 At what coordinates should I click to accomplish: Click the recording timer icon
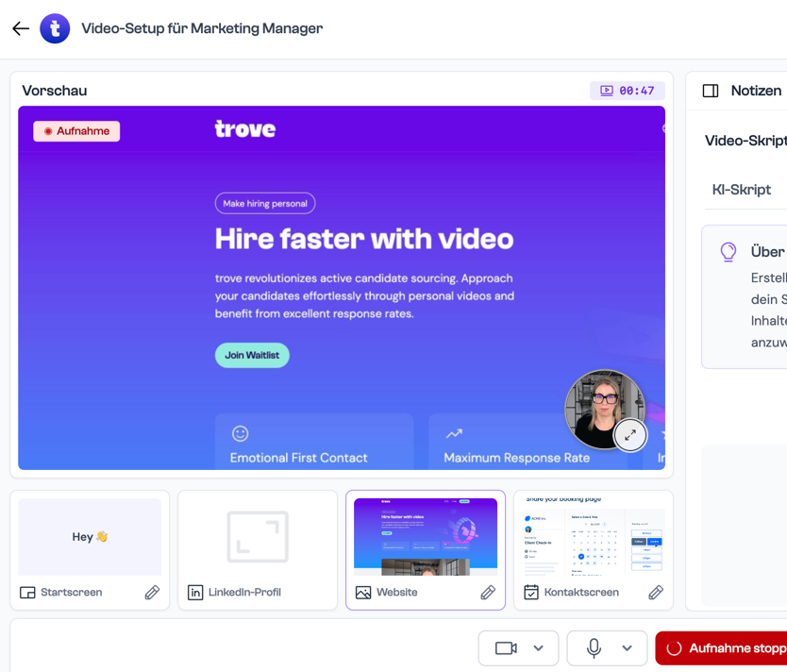coord(607,91)
